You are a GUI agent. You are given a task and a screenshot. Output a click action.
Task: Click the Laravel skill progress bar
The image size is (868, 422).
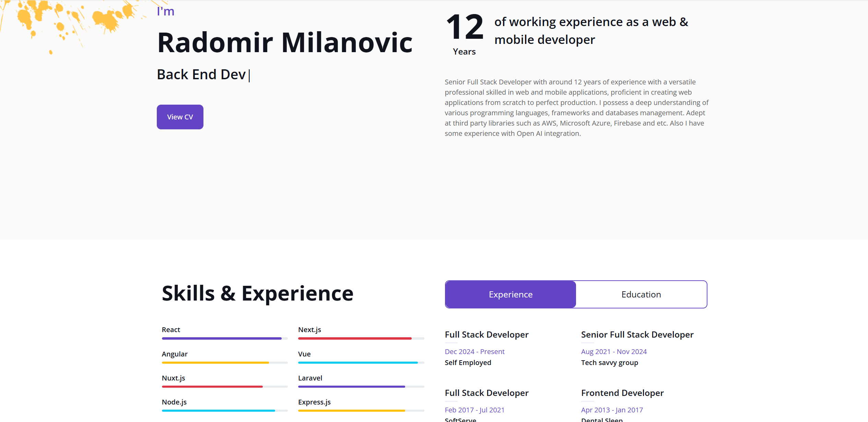[361, 387]
